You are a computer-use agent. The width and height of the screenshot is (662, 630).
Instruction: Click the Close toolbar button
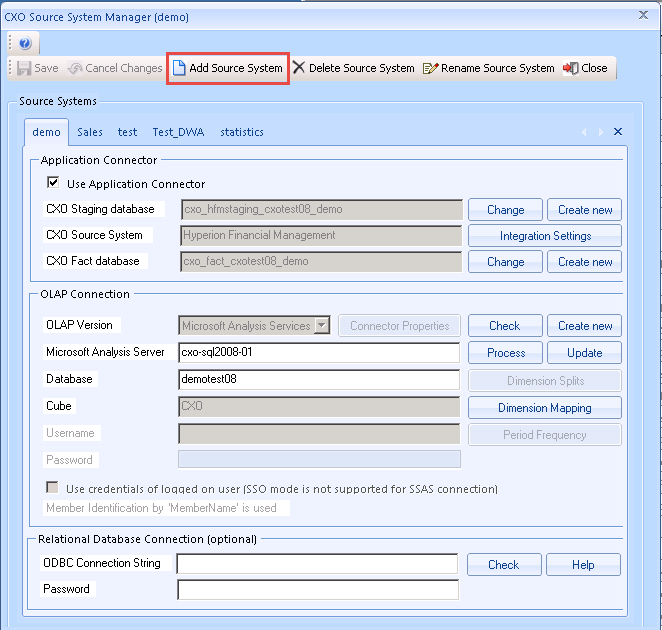coord(585,68)
